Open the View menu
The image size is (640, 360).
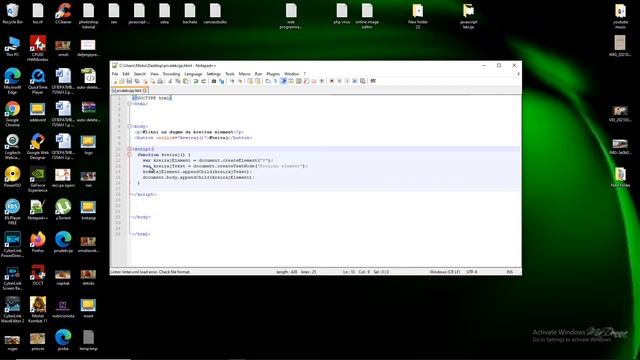[154, 74]
